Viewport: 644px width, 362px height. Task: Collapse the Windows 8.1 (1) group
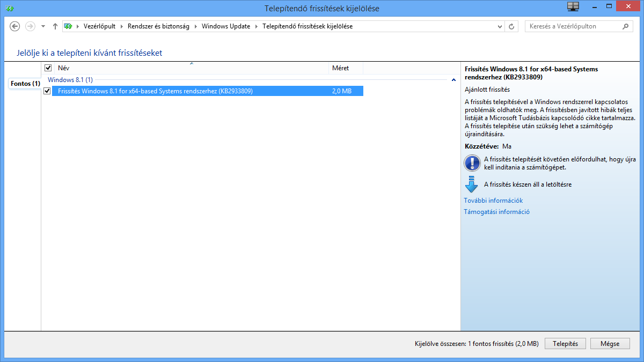[x=454, y=80]
